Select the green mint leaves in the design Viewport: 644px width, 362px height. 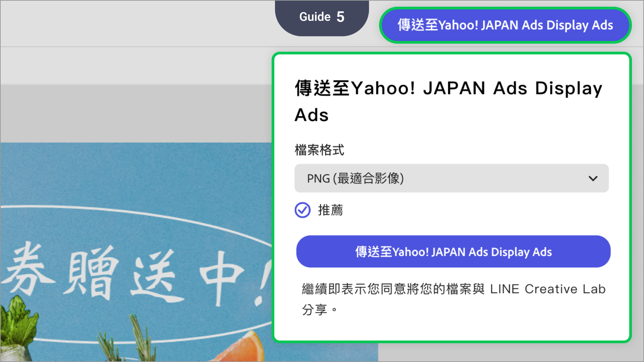click(x=17, y=322)
